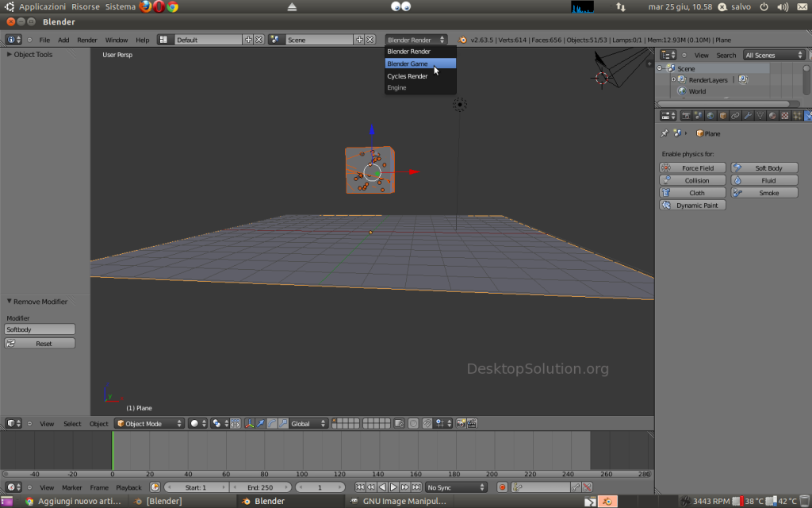Expand the RenderLayers tree item
This screenshot has width=812, height=508.
coord(673,80)
